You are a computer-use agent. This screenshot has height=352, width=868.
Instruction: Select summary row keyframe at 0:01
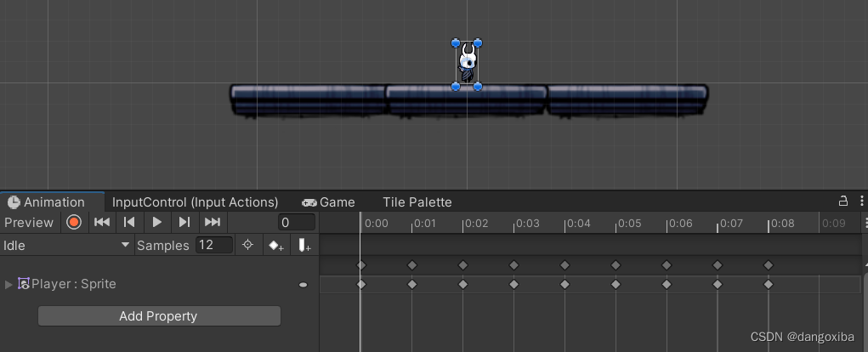point(411,265)
